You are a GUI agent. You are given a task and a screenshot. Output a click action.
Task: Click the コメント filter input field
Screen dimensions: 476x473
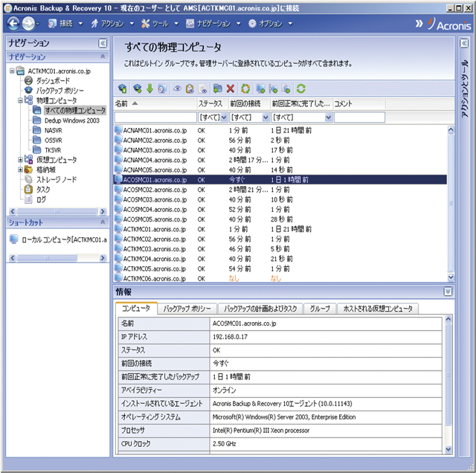click(359, 118)
